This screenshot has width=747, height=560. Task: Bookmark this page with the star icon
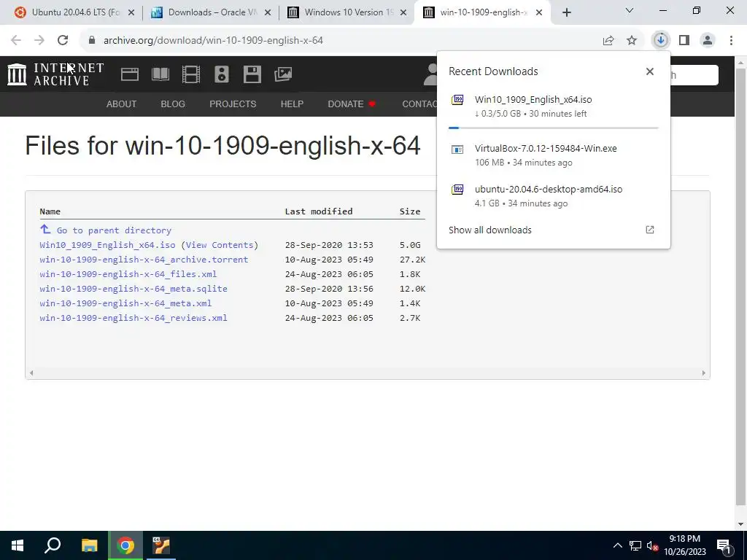pos(632,41)
